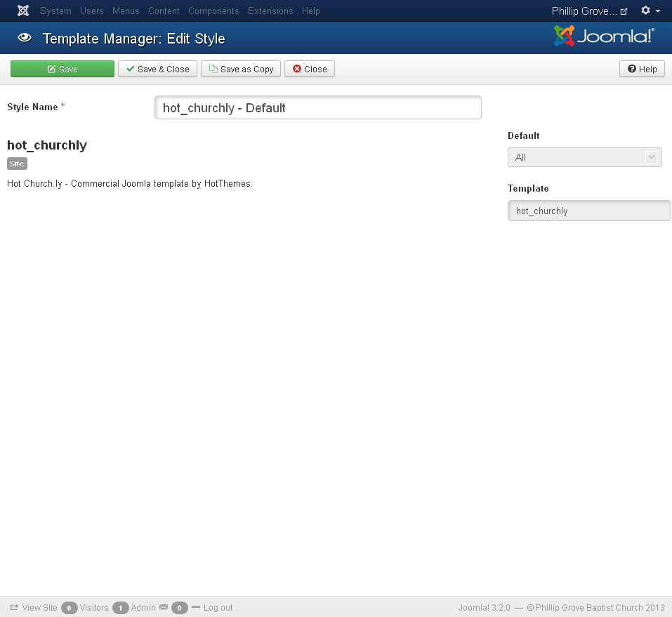The image size is (672, 617).
Task: Click the View Site footer link
Action: pos(34,608)
